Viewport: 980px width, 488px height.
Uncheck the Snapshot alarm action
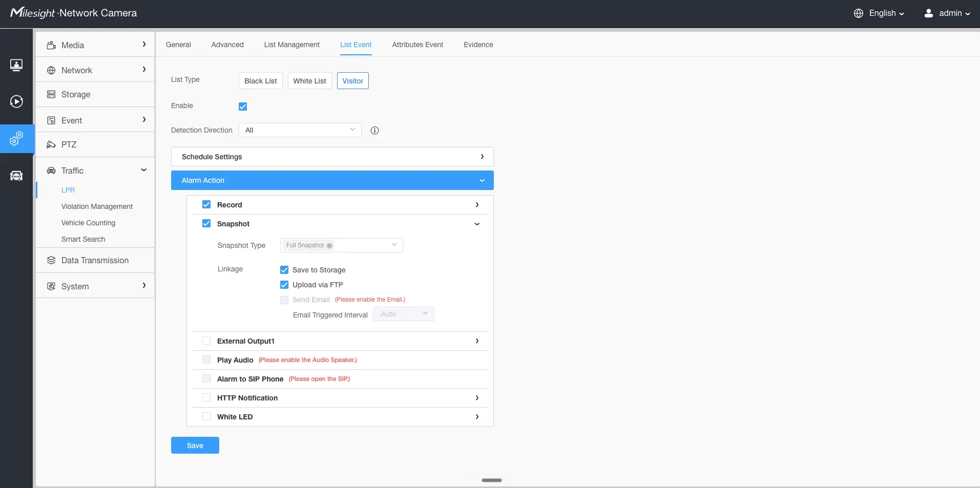point(206,223)
